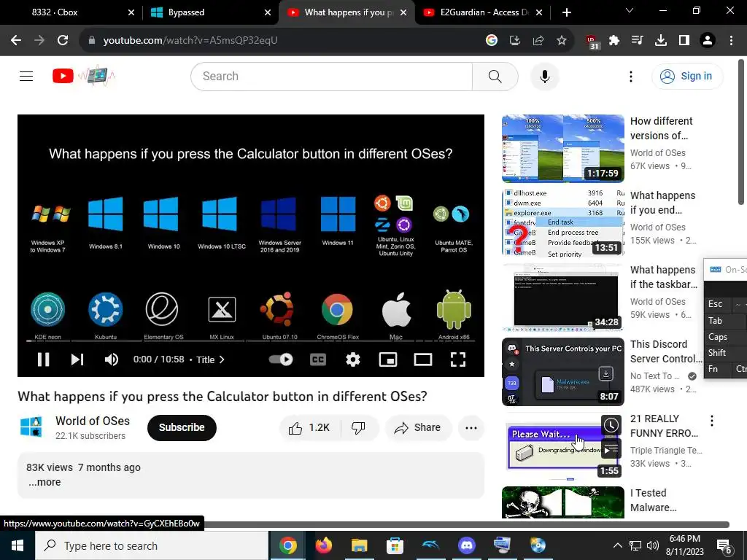Open 'How different versions of...' video thumbnail

pyautogui.click(x=562, y=148)
